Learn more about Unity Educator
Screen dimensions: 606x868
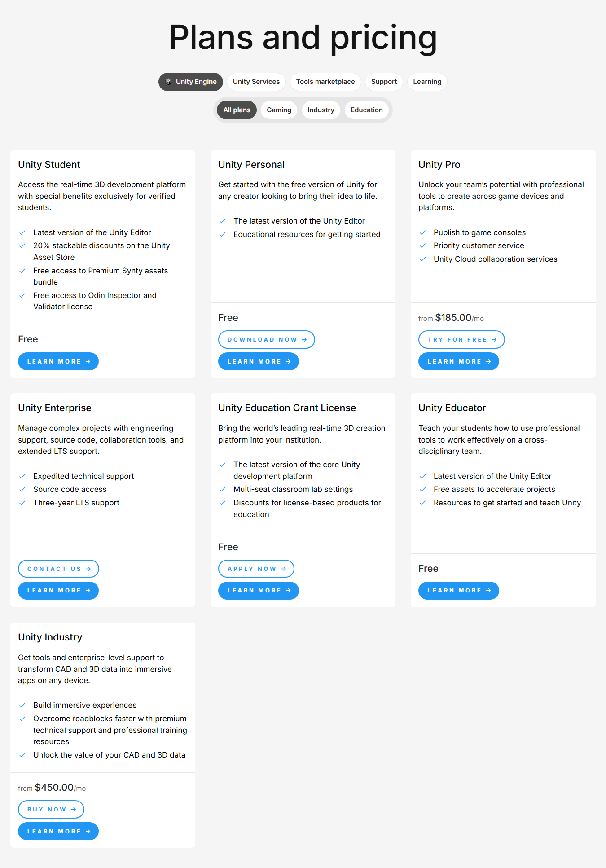[x=459, y=591]
